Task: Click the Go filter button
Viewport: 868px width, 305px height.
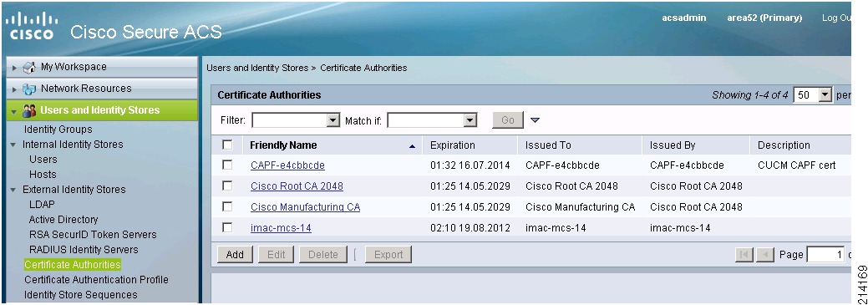Action: tap(508, 120)
